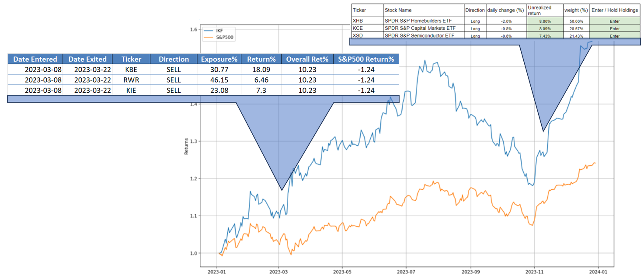Click the 10.23 overall return in KBE row
This screenshot has width=644, height=276.
pos(307,69)
